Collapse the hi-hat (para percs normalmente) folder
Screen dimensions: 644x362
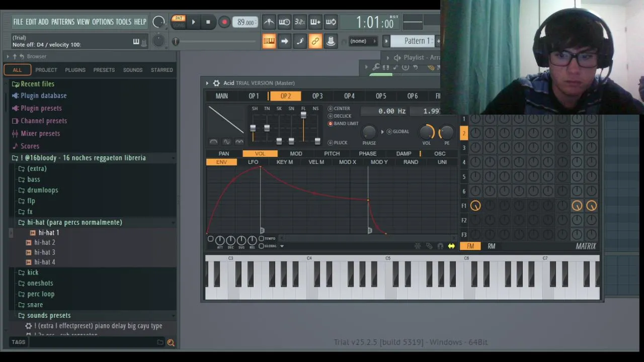[x=74, y=222]
